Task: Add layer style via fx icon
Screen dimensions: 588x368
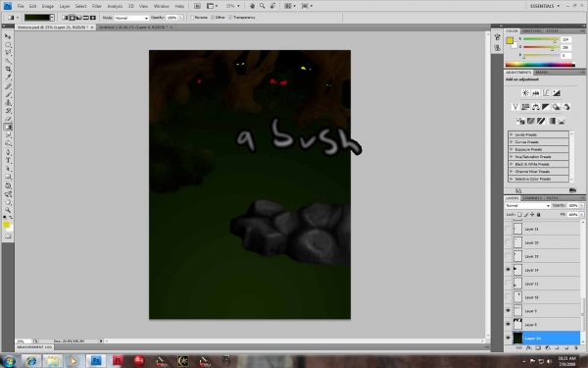Action: tap(529, 347)
